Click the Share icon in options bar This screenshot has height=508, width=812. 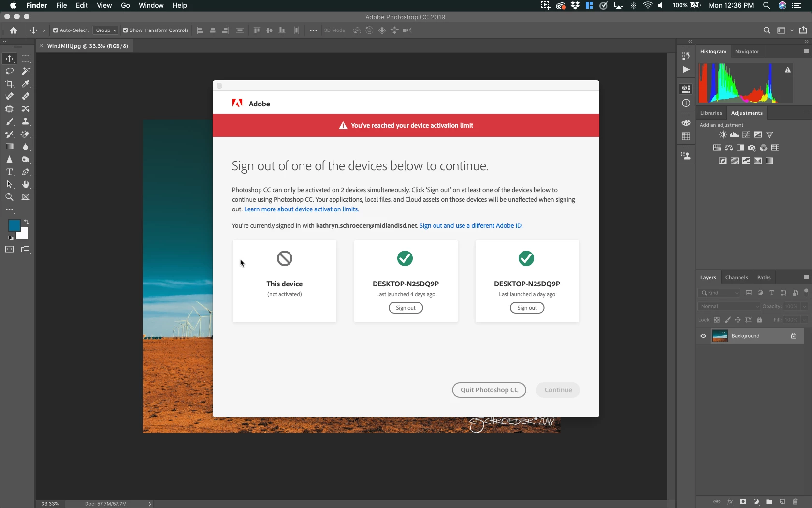pyautogui.click(x=803, y=30)
